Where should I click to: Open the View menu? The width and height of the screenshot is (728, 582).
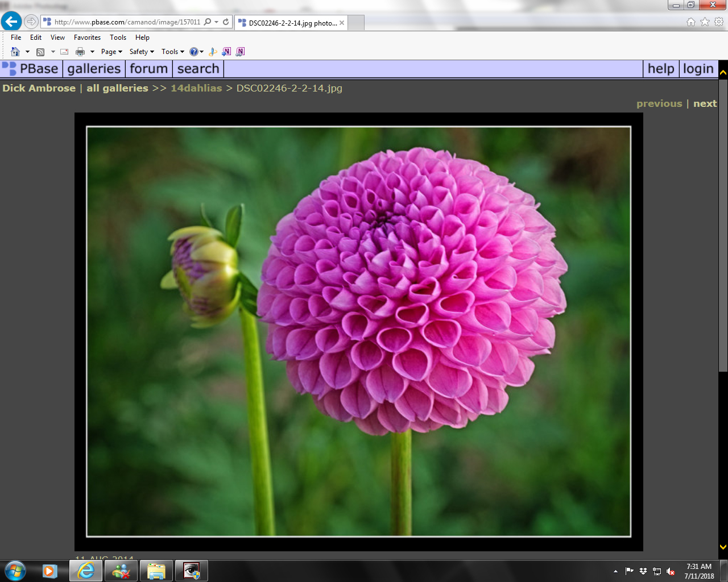[57, 38]
